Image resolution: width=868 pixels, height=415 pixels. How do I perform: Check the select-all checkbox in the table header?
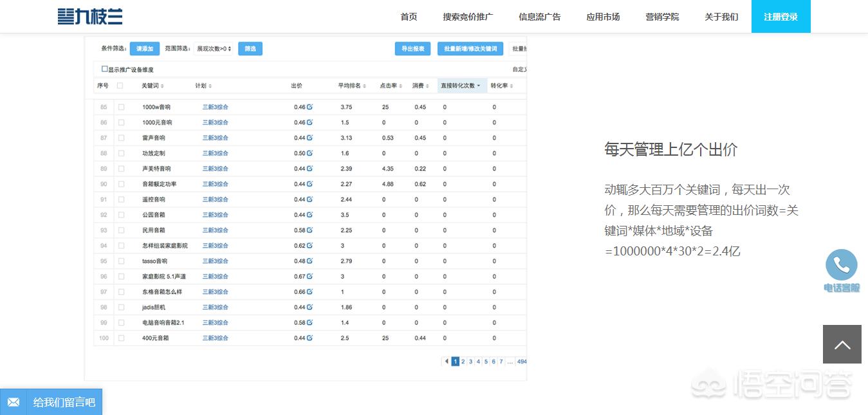pos(122,85)
